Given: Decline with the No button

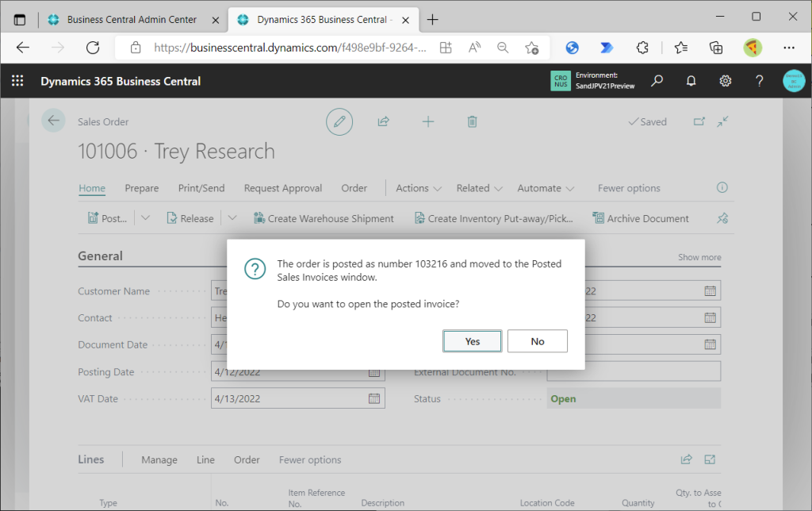Looking at the screenshot, I should [537, 341].
